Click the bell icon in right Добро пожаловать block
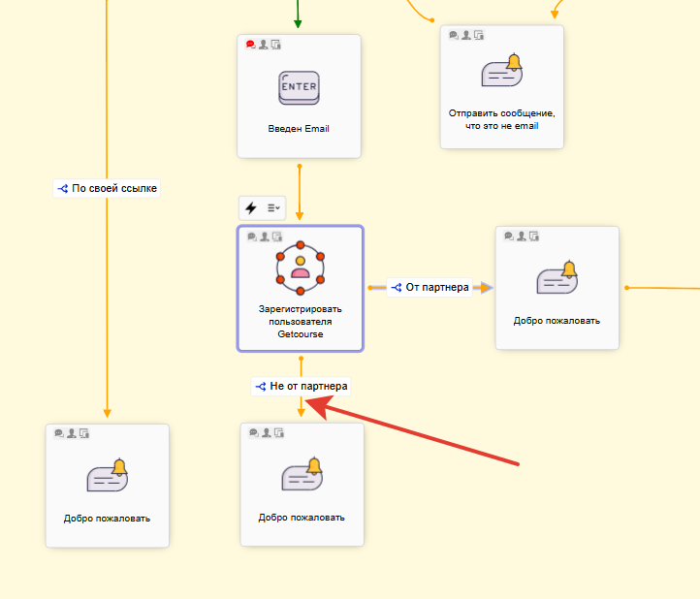This screenshot has height=599, width=700. coord(557,278)
